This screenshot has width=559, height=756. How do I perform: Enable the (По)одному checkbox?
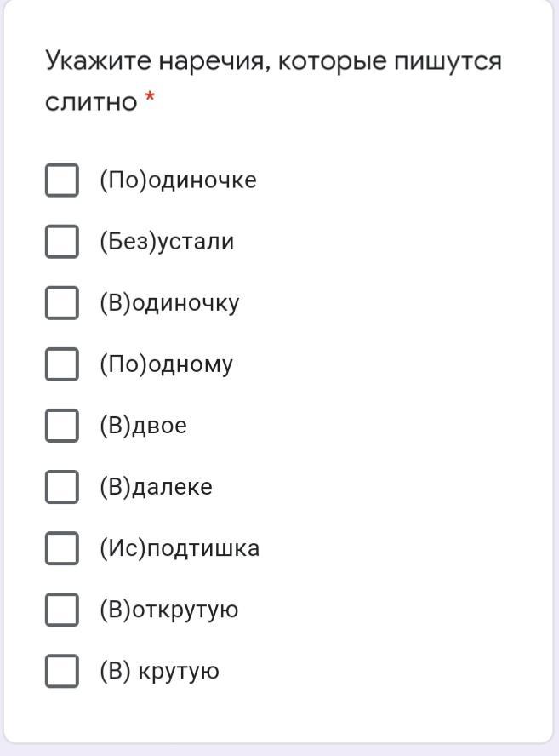click(61, 364)
